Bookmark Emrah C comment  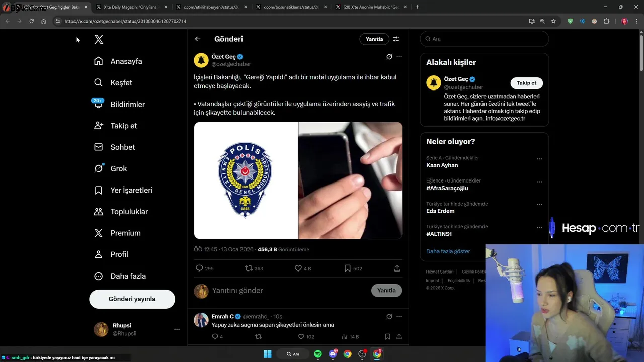click(387, 337)
